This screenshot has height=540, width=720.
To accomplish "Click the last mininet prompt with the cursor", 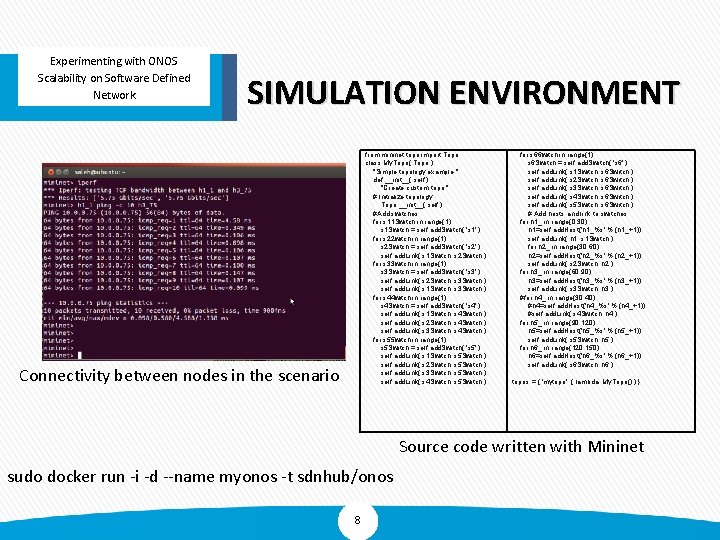I will pos(62,355).
